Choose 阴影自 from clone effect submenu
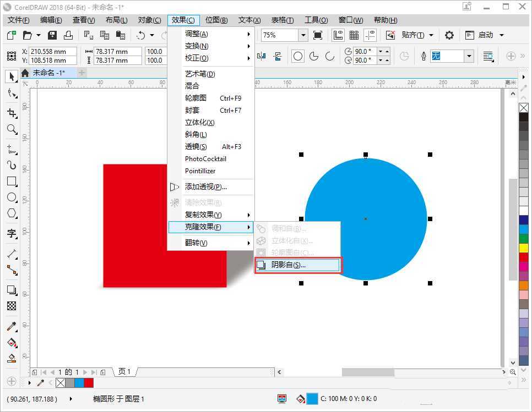Image resolution: width=532 pixels, height=412 pixels. click(297, 265)
